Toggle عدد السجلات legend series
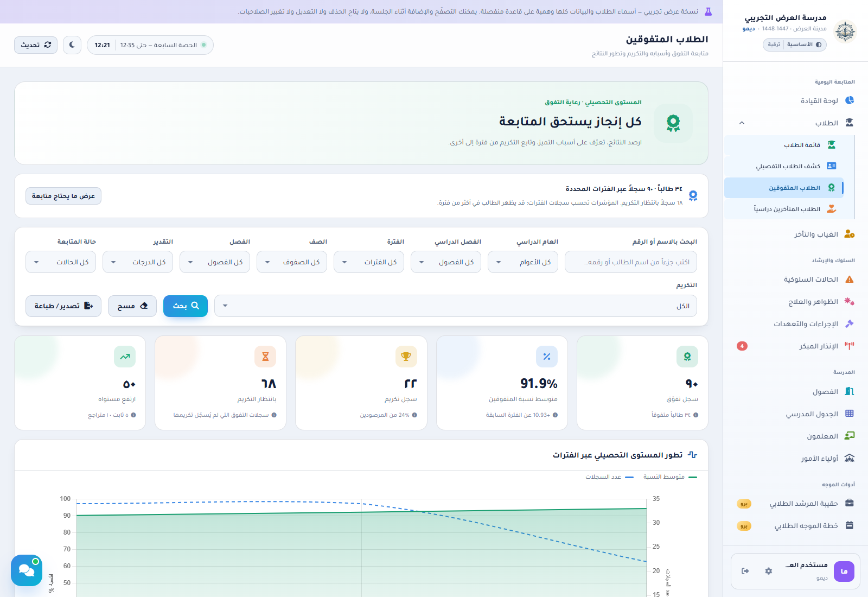The height and width of the screenshot is (597, 868). pos(609,477)
